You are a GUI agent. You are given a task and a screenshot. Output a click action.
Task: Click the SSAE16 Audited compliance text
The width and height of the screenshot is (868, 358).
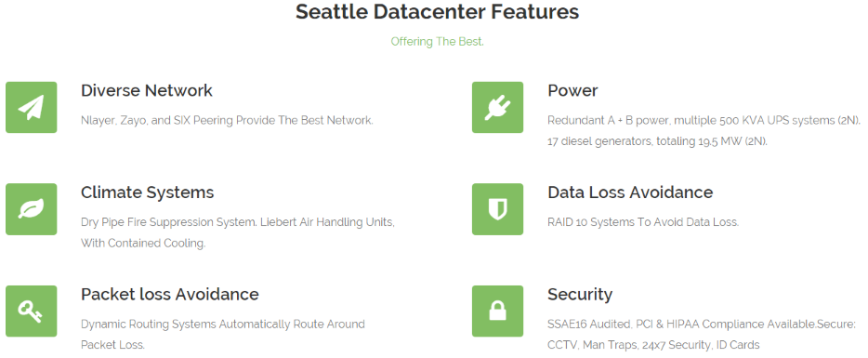(702, 334)
